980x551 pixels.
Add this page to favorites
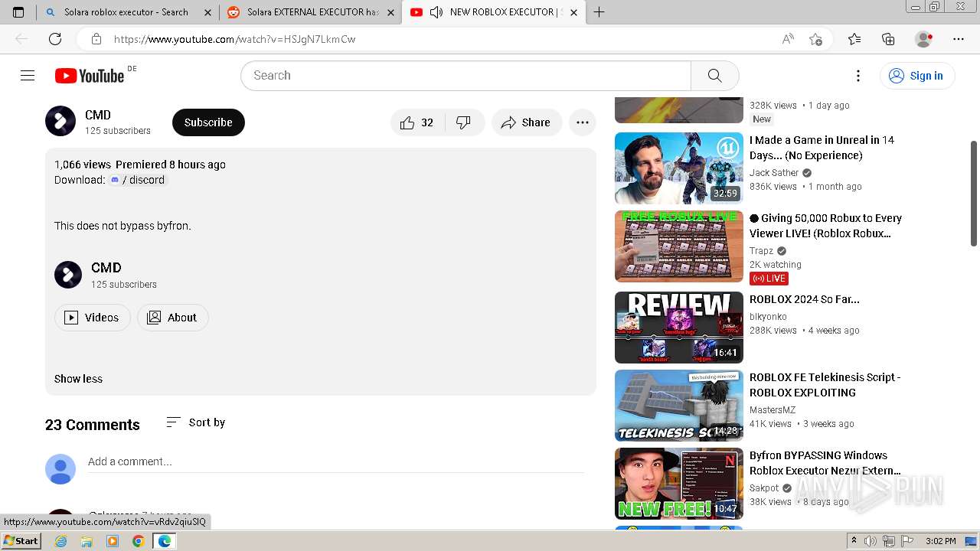click(x=815, y=39)
